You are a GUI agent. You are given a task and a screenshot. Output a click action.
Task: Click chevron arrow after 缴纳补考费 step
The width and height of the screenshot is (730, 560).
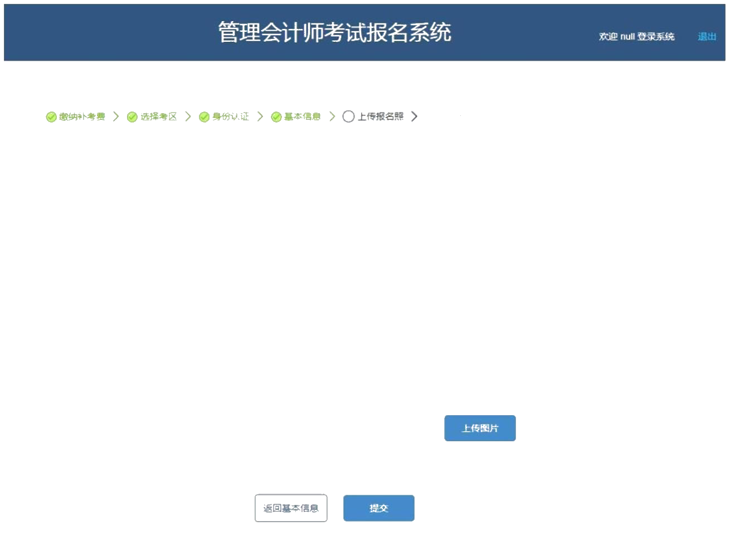coord(116,116)
